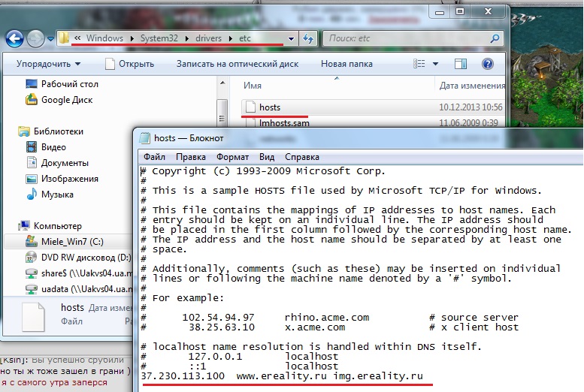Open the Вид menu in Notepad

pos(267,157)
